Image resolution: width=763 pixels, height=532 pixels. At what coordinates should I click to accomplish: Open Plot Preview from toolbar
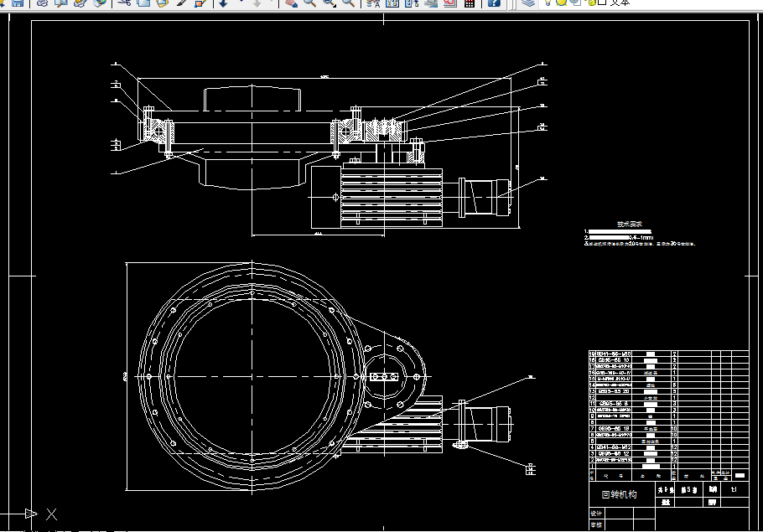coord(61,3)
